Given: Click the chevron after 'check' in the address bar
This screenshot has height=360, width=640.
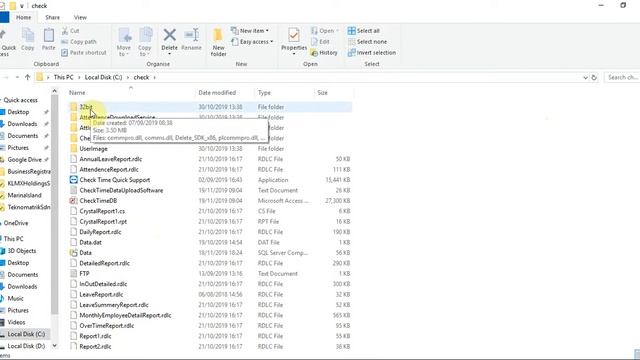Looking at the screenshot, I should coord(155,77).
